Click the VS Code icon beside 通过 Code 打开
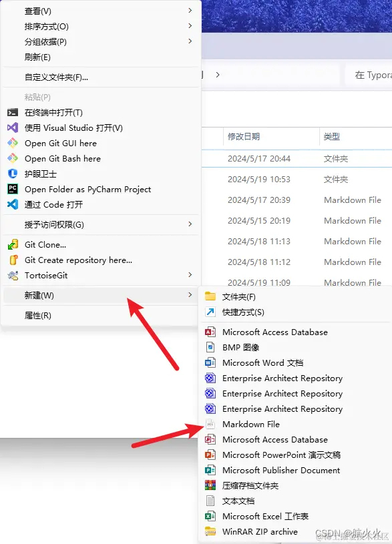Screen dimensions: 392x544 click(13, 204)
